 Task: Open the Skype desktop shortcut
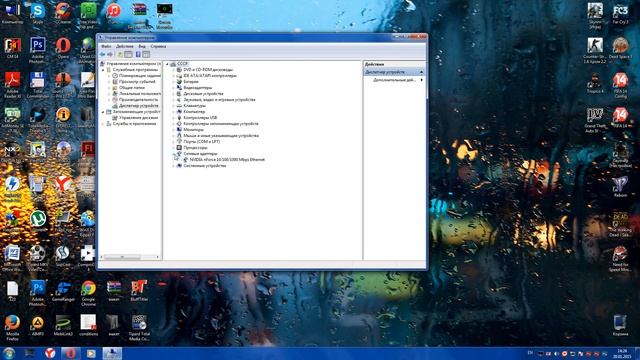point(38,13)
